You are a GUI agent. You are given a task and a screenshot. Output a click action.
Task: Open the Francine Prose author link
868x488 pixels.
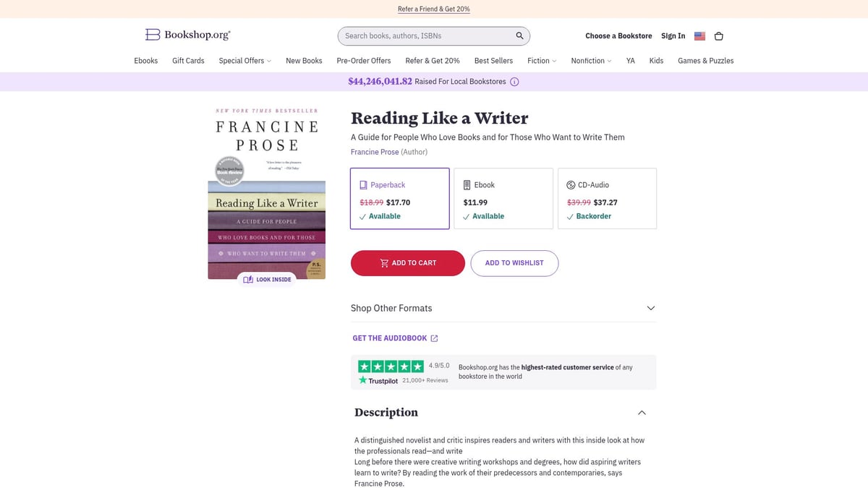click(x=374, y=152)
